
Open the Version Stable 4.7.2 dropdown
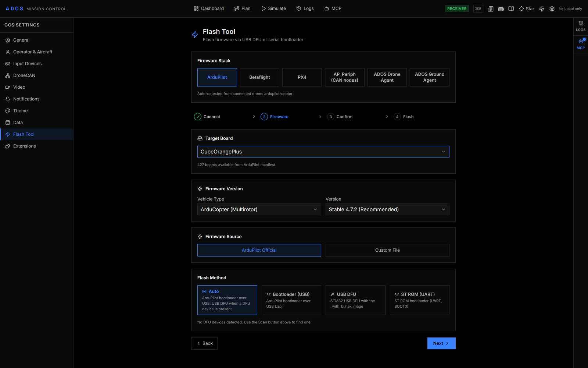click(x=387, y=209)
